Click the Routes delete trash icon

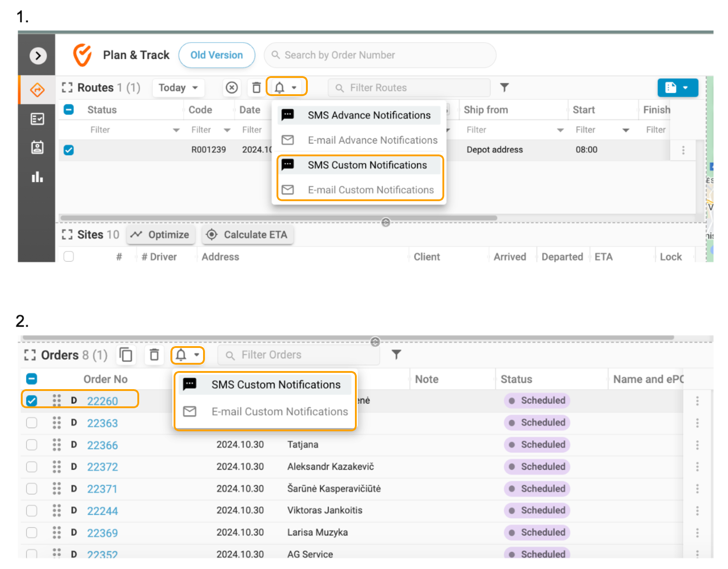pos(257,87)
